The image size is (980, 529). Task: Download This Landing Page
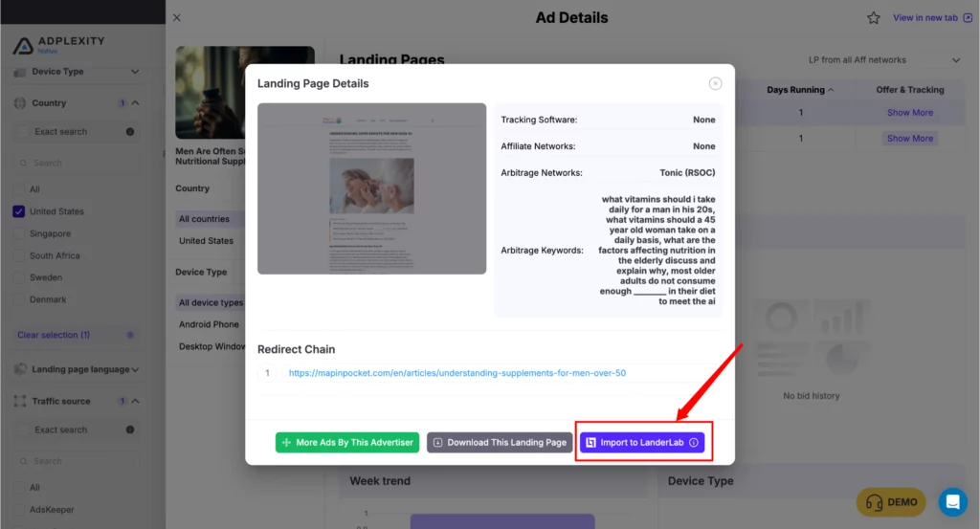pyautogui.click(x=500, y=442)
